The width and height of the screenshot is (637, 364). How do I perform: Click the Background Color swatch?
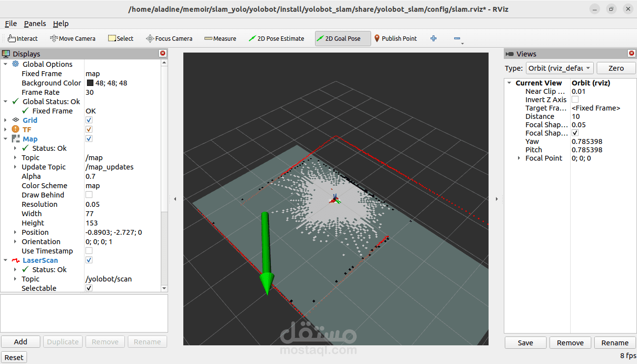(x=90, y=83)
